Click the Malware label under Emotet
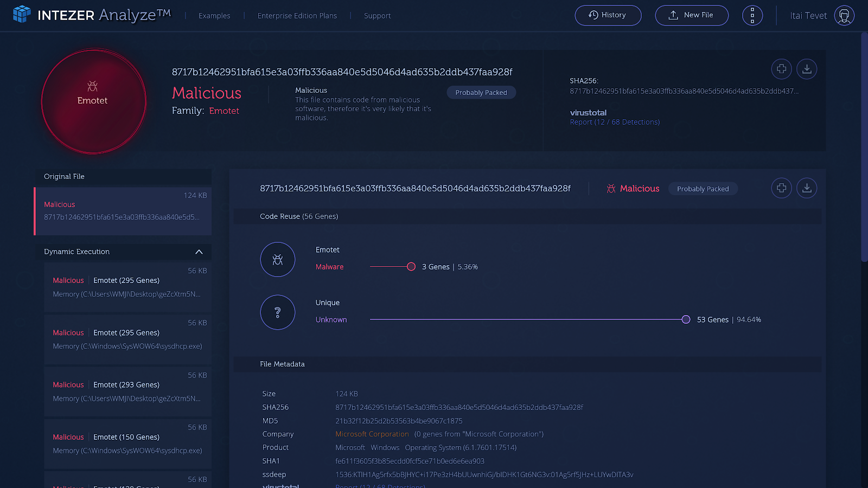This screenshot has height=488, width=868. tap(329, 267)
